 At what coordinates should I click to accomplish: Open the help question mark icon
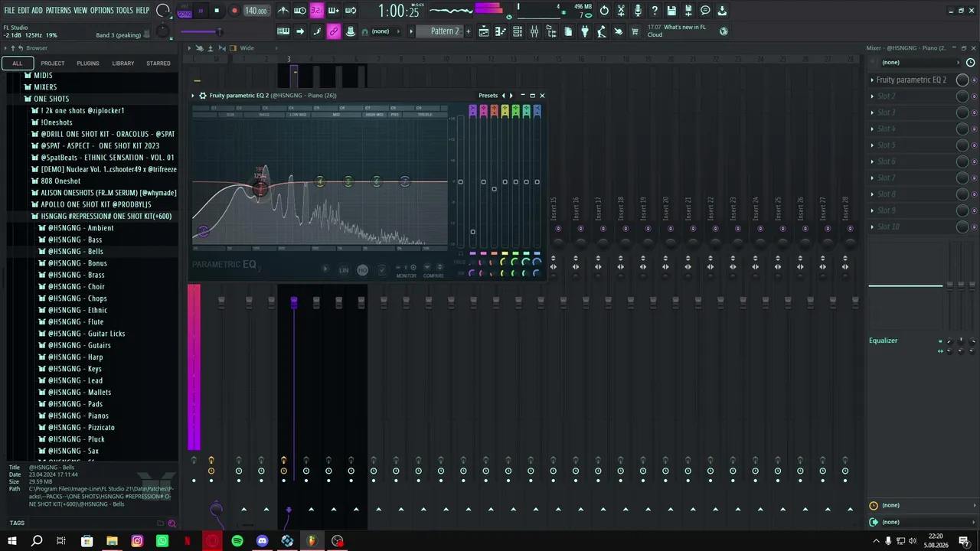(x=655, y=11)
